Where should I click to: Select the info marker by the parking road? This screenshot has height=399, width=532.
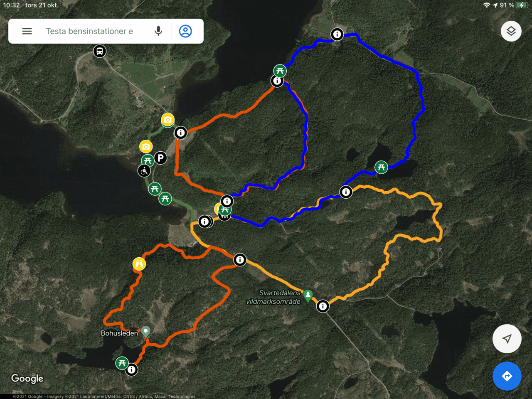[x=180, y=133]
